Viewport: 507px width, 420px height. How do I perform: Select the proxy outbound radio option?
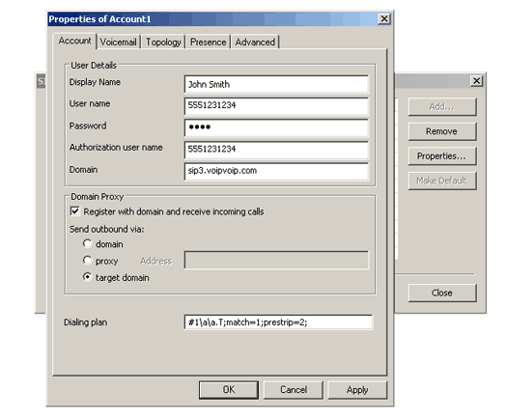pos(87,261)
